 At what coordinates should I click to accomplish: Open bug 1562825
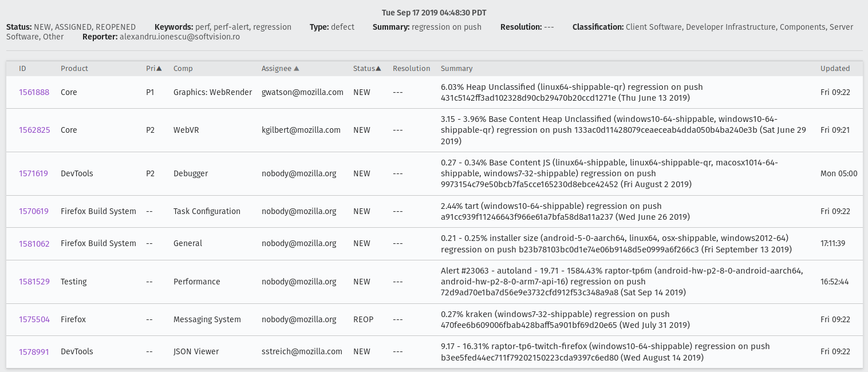[x=34, y=130]
